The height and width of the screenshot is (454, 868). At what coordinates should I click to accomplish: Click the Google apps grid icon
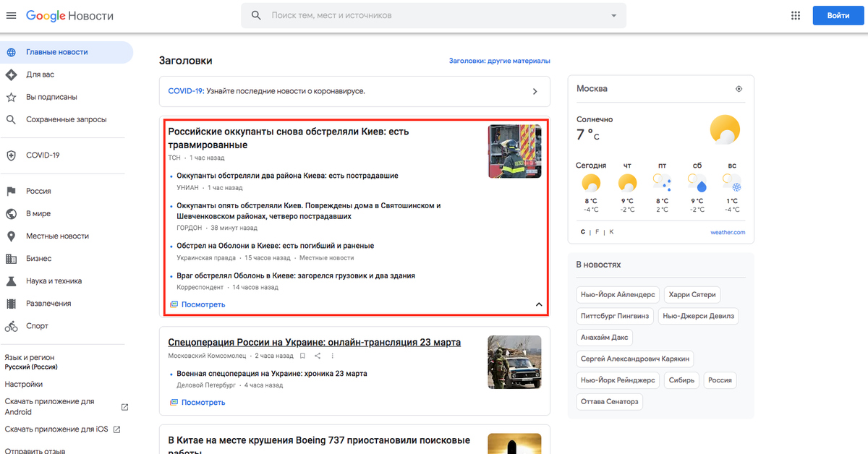796,16
